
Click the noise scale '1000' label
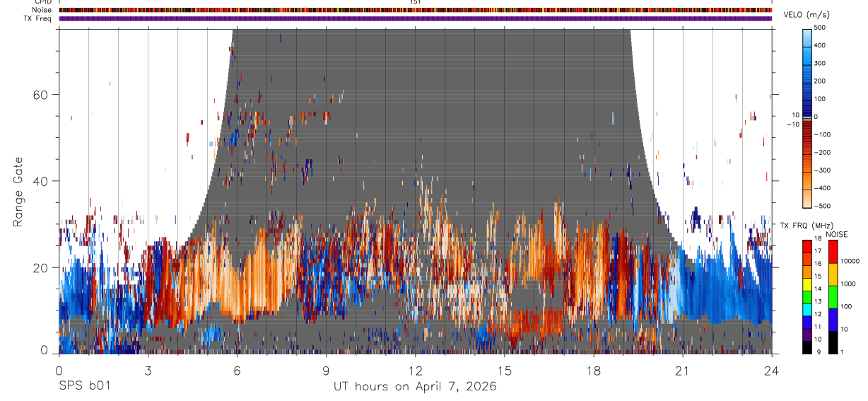[x=849, y=284]
